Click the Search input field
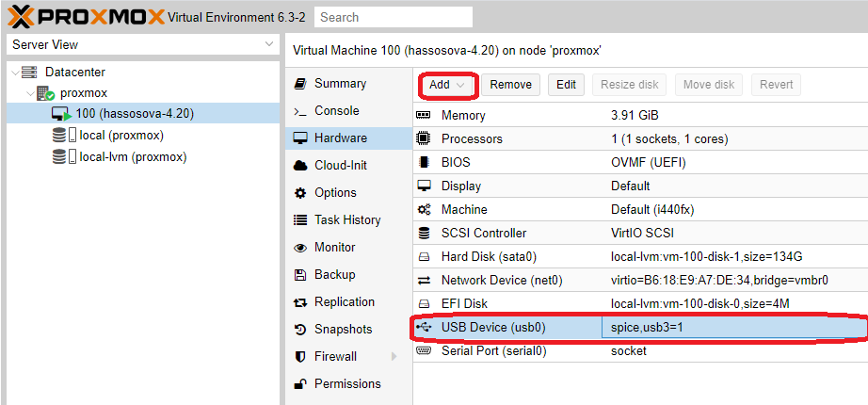Screen dimensions: 868x405 coord(393,17)
